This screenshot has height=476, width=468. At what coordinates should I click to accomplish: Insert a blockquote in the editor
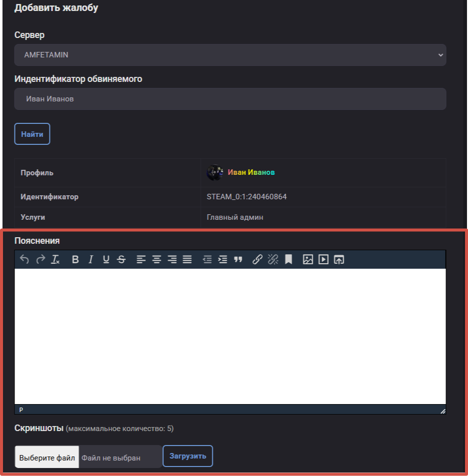(238, 260)
